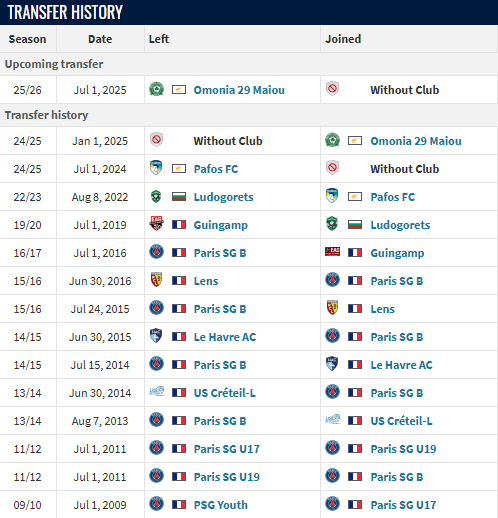Image resolution: width=498 pixels, height=518 pixels.
Task: Open Ludogorets link in the Aug 8, 2022 row
Action: tap(224, 197)
